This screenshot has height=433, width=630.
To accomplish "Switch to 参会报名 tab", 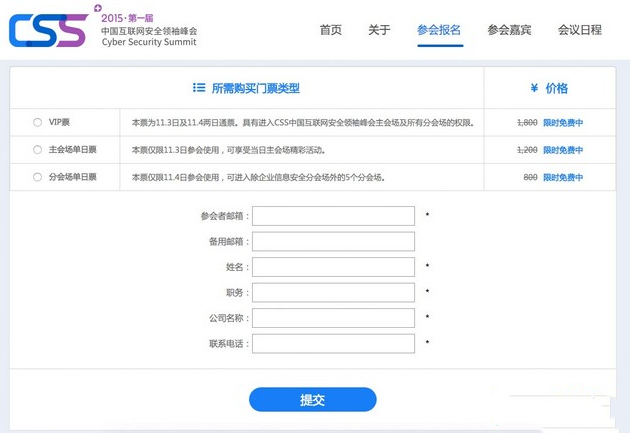I will (439, 30).
